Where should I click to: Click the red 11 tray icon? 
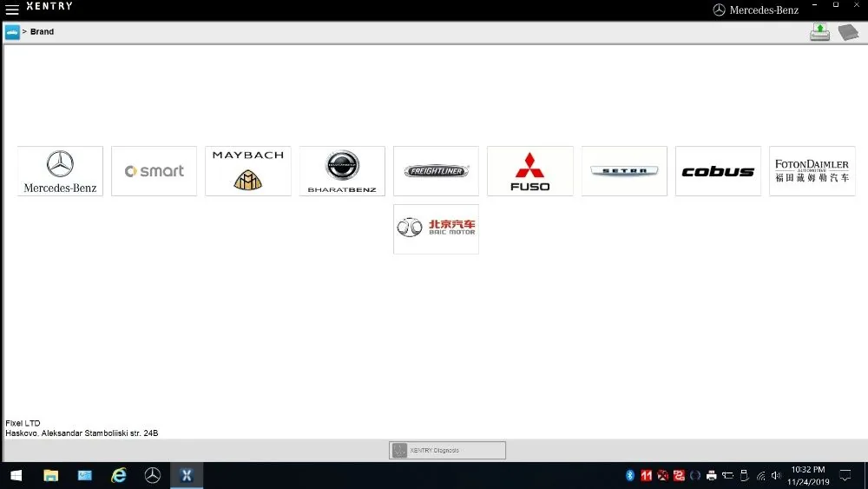646,475
